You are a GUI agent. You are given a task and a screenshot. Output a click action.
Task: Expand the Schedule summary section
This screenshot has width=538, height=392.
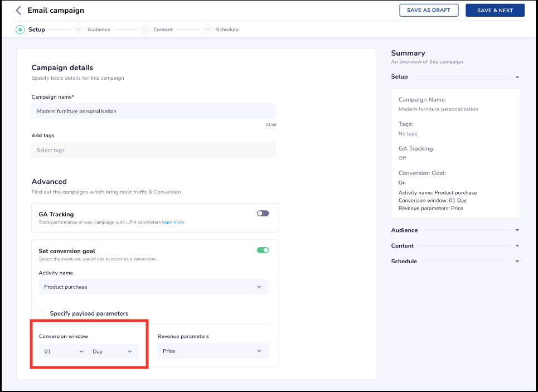[517, 262]
